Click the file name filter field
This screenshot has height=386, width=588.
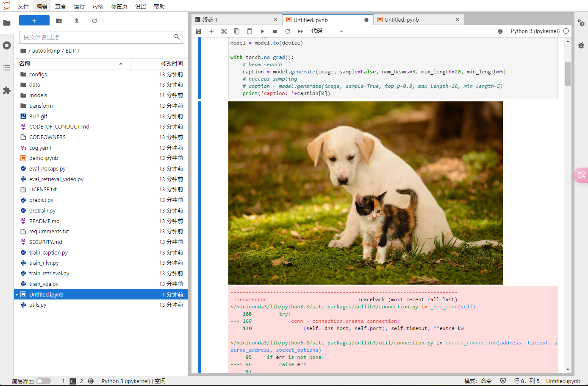pos(97,37)
